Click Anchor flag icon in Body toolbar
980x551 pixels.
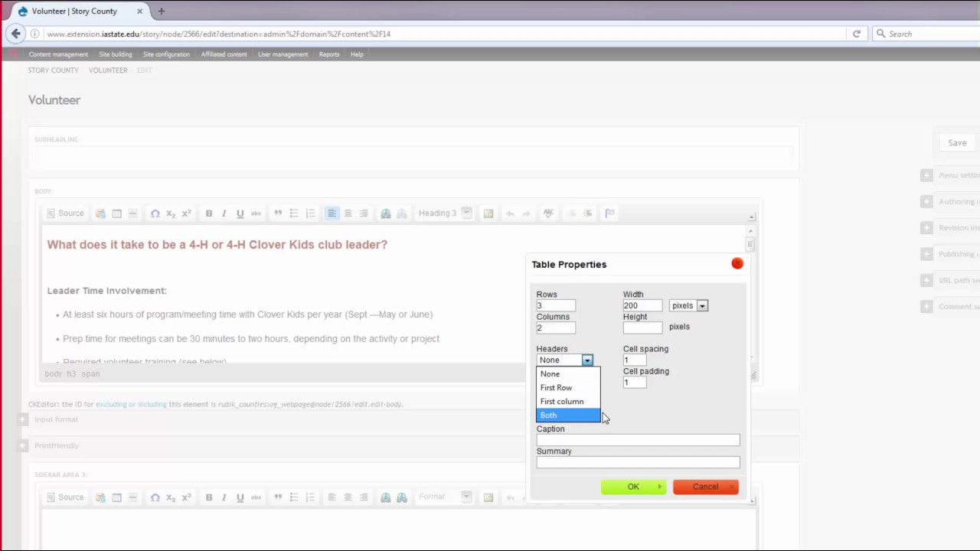coord(609,214)
